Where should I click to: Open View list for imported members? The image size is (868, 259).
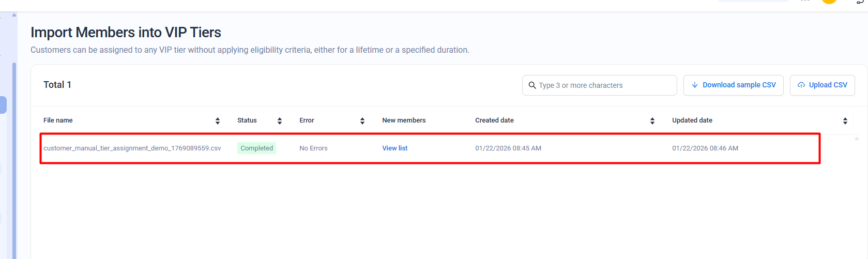394,148
